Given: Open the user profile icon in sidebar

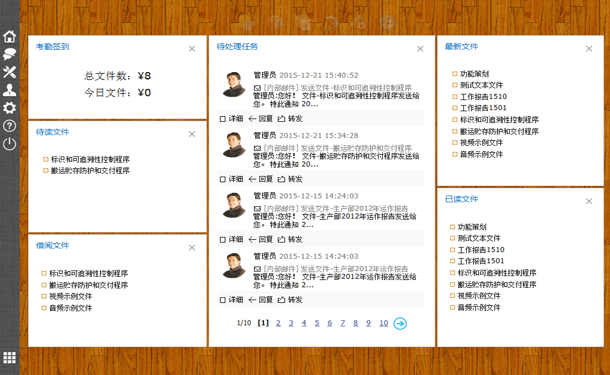Looking at the screenshot, I should [x=9, y=90].
